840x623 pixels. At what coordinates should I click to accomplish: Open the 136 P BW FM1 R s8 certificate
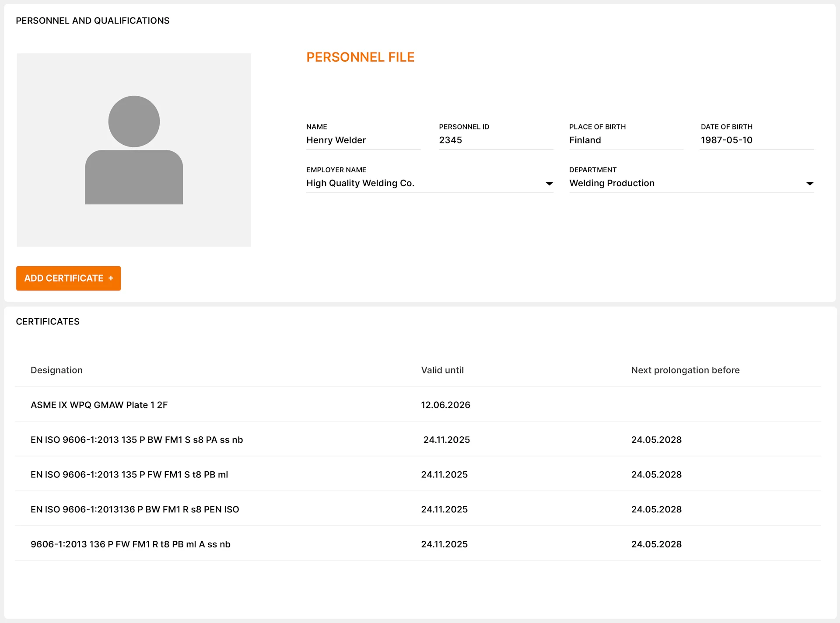[x=135, y=509]
